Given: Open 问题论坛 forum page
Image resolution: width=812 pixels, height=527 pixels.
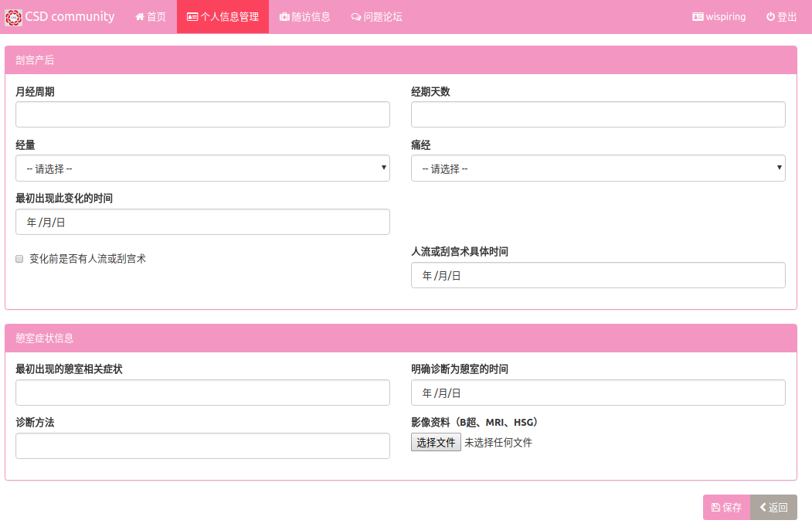Looking at the screenshot, I should click(376, 17).
